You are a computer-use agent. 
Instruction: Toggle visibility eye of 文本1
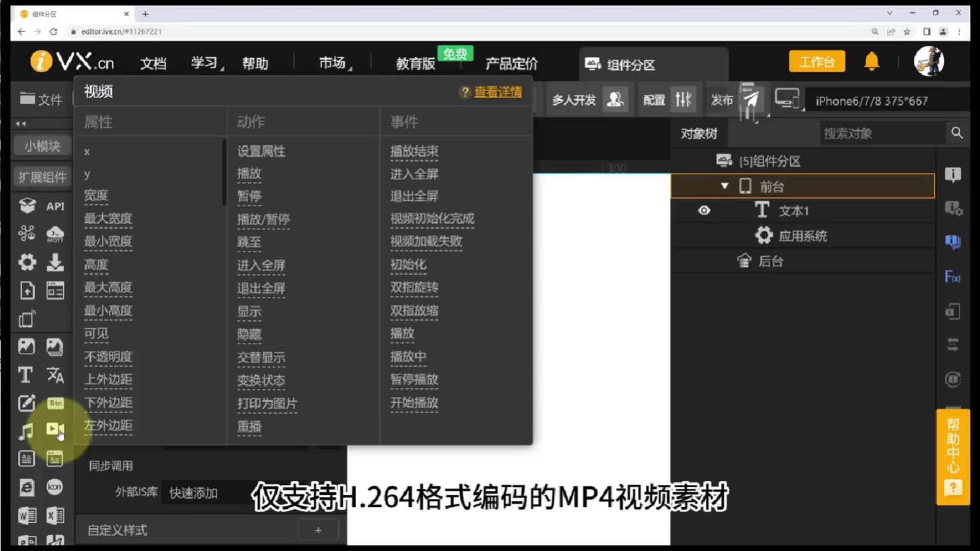[704, 211]
